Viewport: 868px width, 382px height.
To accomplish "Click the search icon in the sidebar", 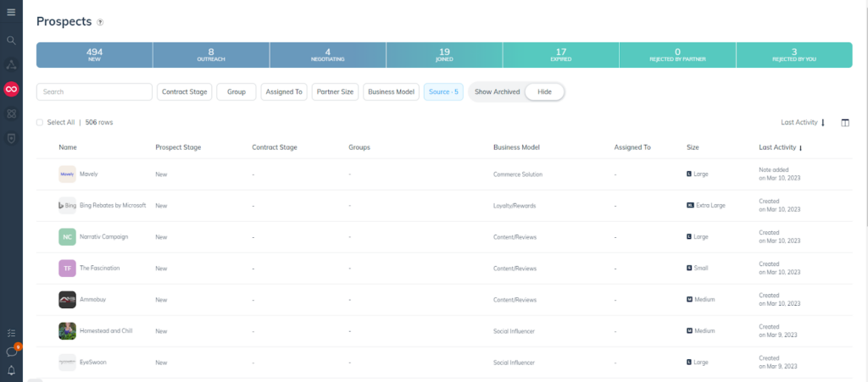I will [x=11, y=40].
